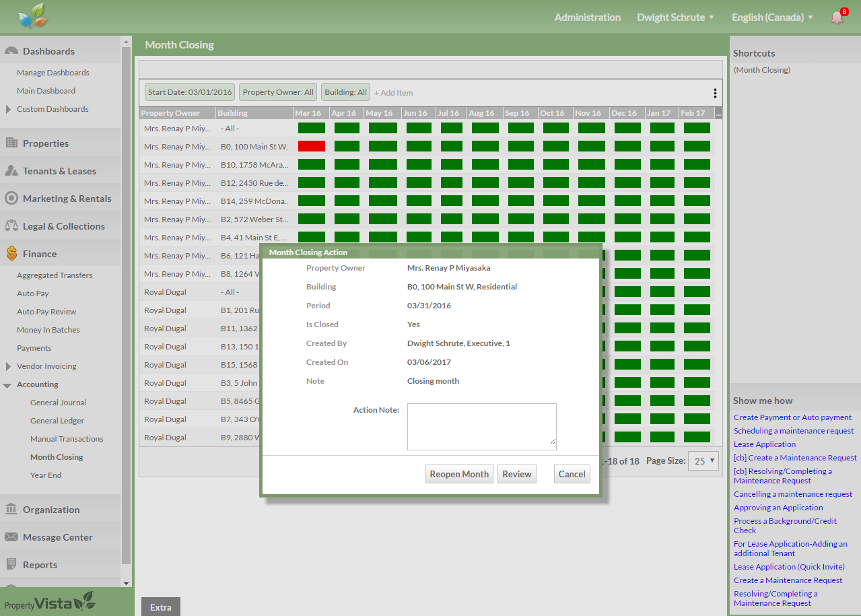This screenshot has height=616, width=861.
Task: Open Legal & Collections scales section
Action: click(63, 226)
